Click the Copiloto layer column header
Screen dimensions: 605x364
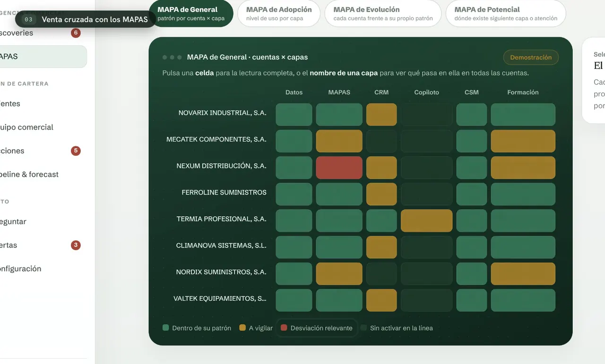tap(426, 92)
